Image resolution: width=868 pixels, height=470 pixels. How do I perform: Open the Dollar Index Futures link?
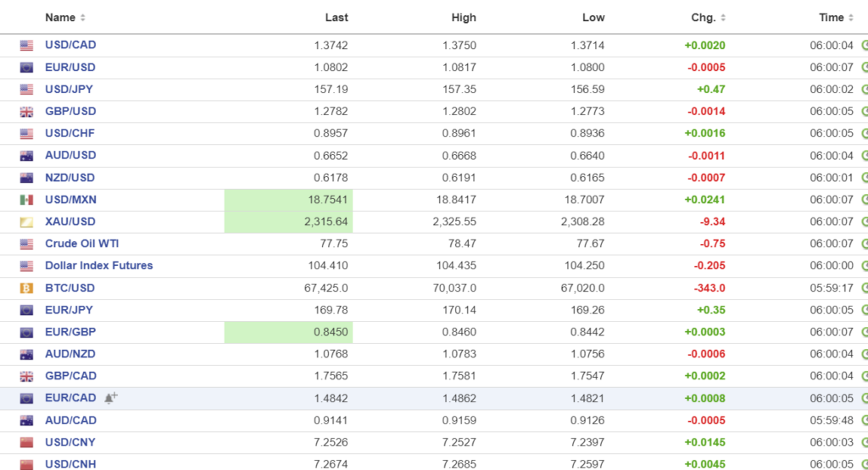(98, 266)
